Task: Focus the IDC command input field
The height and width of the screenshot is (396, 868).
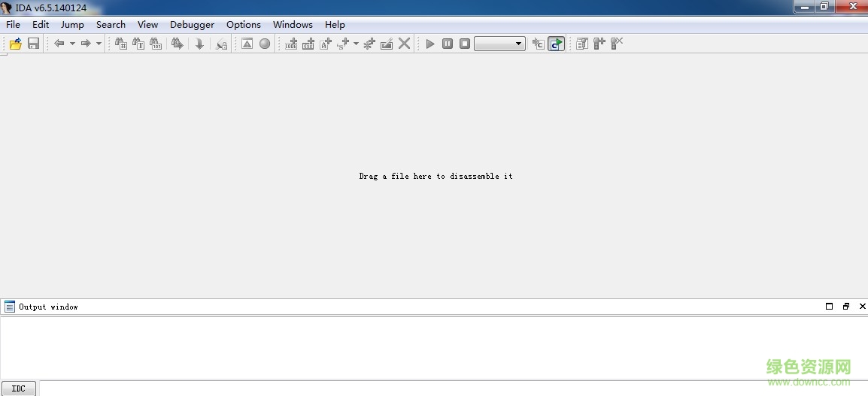Action: pyautogui.click(x=453, y=388)
